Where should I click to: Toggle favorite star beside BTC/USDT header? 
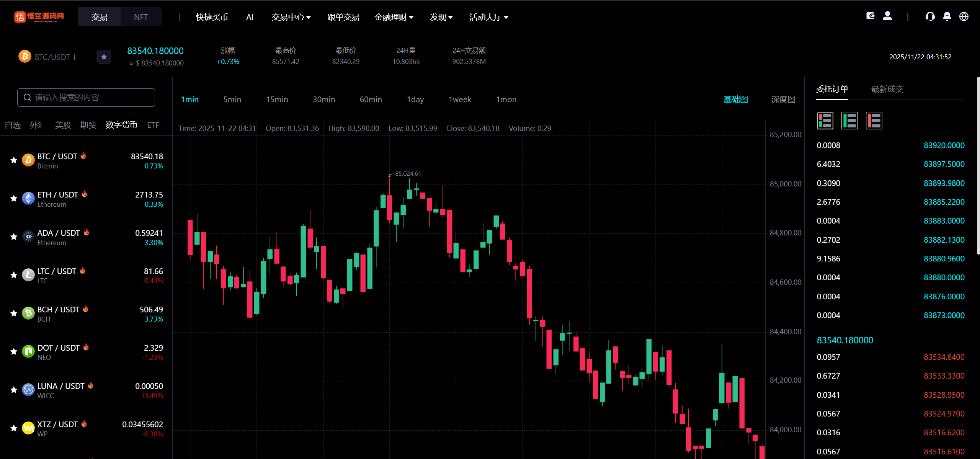(104, 57)
